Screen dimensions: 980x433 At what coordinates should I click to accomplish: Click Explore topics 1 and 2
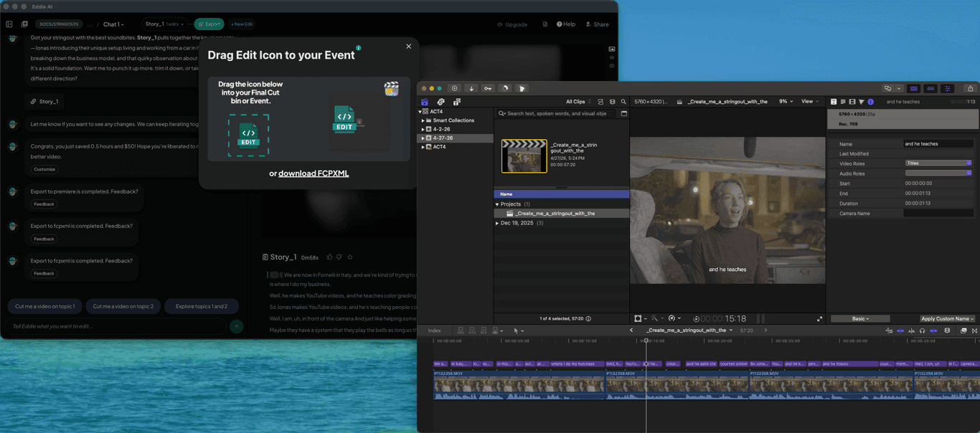[x=202, y=306]
